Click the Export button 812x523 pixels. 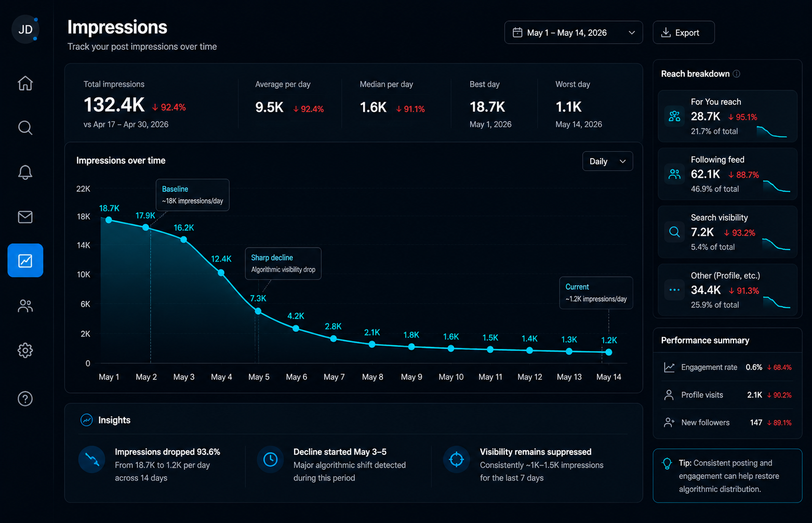point(684,32)
